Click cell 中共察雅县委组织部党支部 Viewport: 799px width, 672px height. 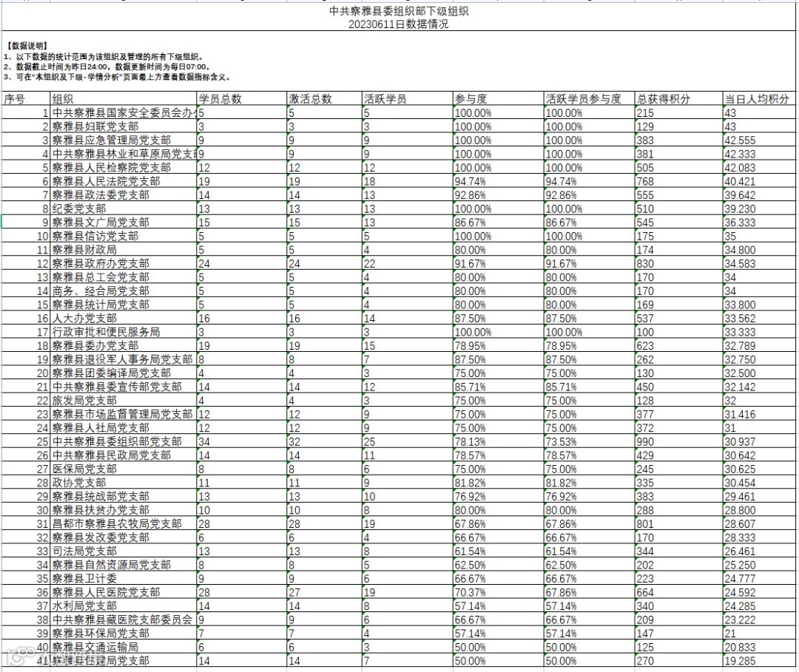[124, 442]
